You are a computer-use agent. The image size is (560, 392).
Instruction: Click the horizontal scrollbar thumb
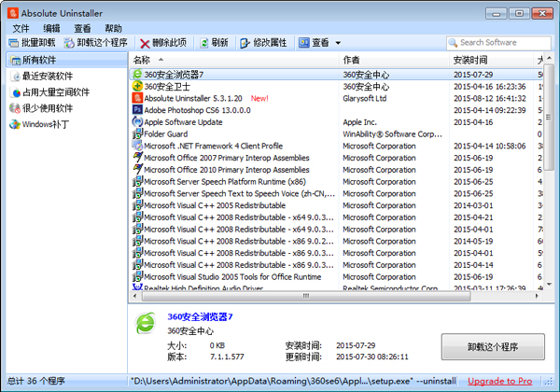[x=306, y=296]
